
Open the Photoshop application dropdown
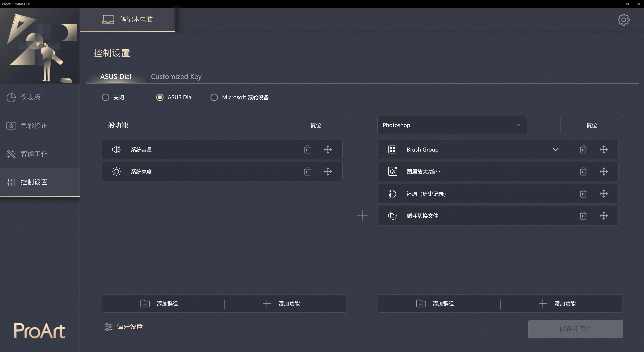tap(452, 125)
